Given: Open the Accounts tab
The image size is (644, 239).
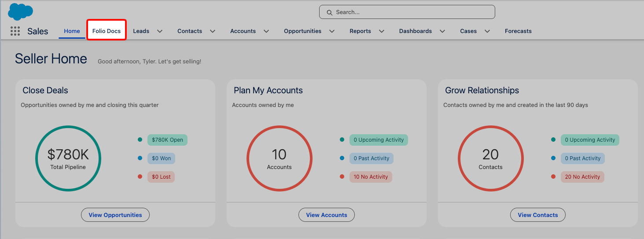Looking at the screenshot, I should tap(243, 31).
